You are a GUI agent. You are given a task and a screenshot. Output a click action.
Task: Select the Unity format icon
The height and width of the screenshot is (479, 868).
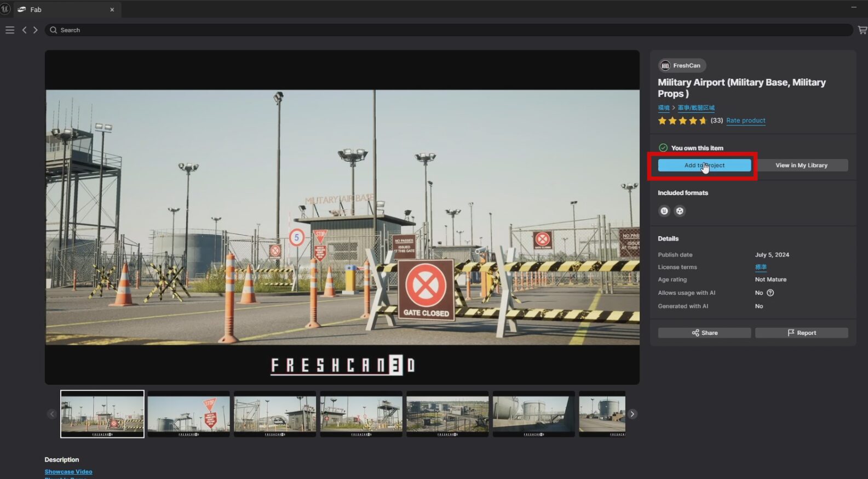point(680,211)
